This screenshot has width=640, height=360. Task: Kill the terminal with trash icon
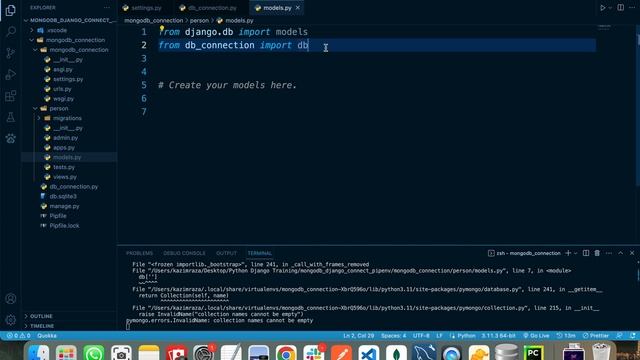tap(597, 253)
